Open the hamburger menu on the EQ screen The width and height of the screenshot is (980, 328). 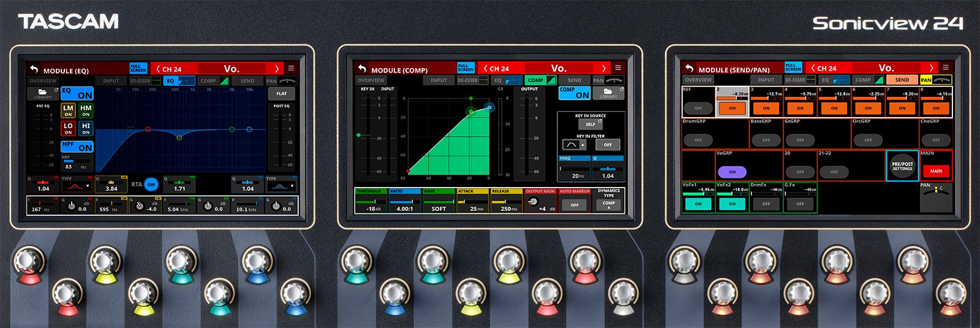pyautogui.click(x=291, y=69)
